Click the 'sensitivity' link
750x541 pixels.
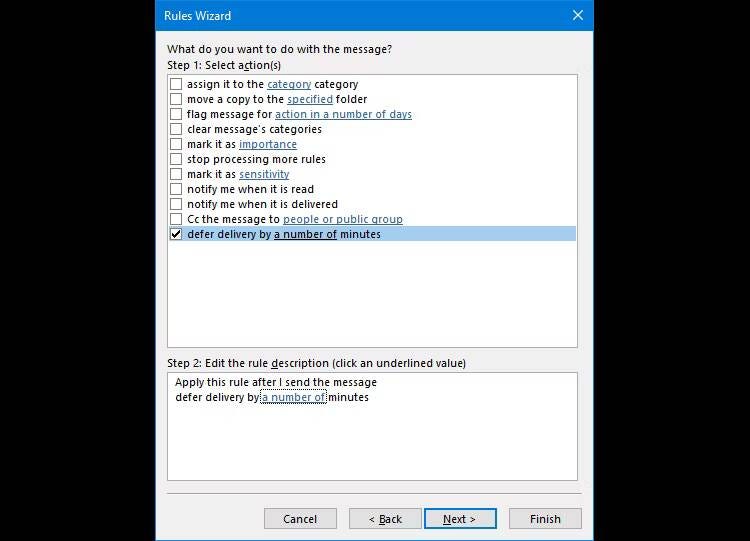pyautogui.click(x=264, y=174)
